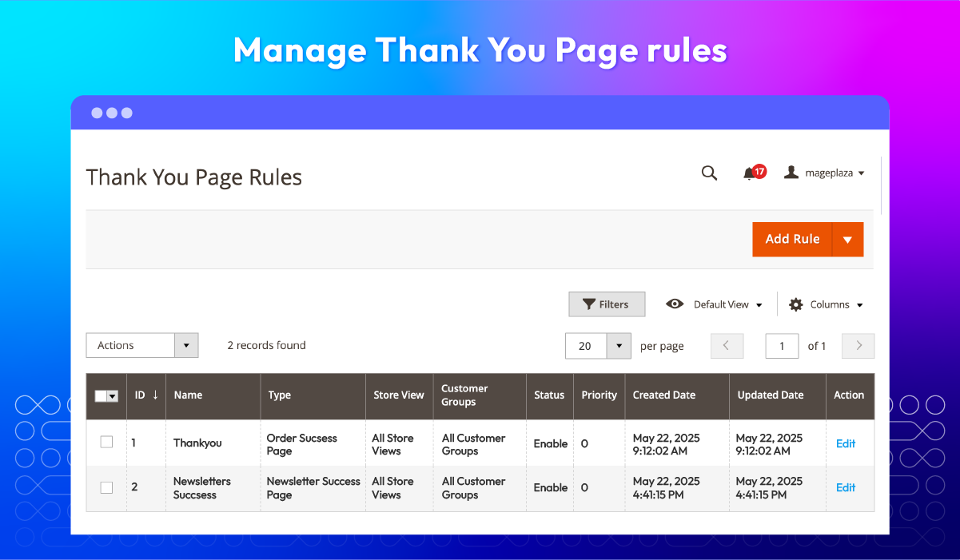Sort by the ID column arrow
This screenshot has width=960, height=560.
[x=155, y=395]
